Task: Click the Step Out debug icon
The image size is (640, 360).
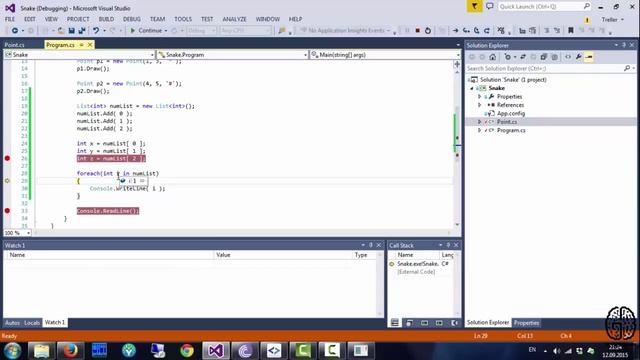Action: 487,31
